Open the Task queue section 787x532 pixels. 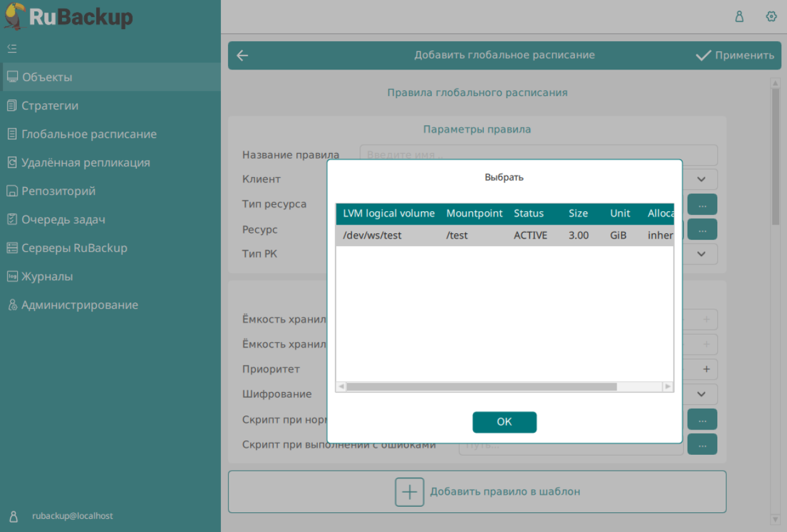(63, 220)
